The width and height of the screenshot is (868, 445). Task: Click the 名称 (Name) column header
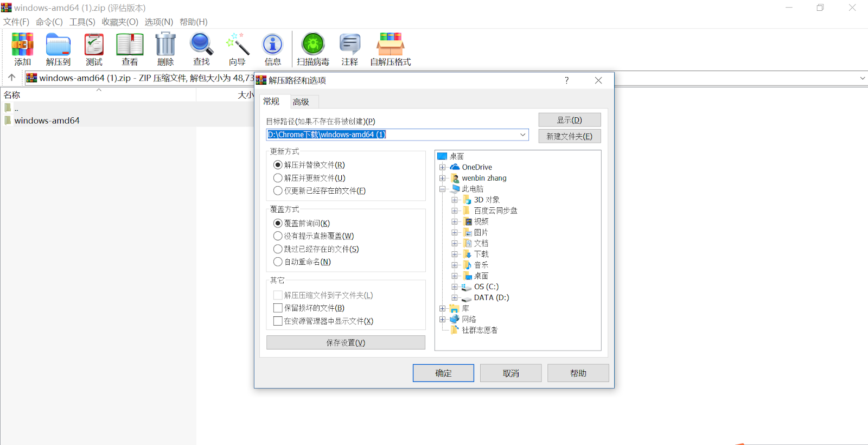[98, 94]
